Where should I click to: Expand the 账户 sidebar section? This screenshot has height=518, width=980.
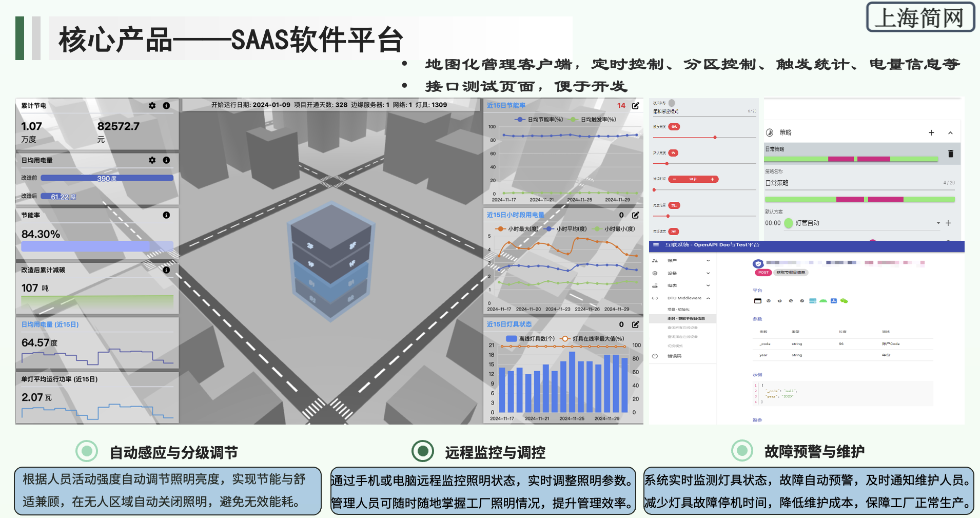tap(708, 261)
